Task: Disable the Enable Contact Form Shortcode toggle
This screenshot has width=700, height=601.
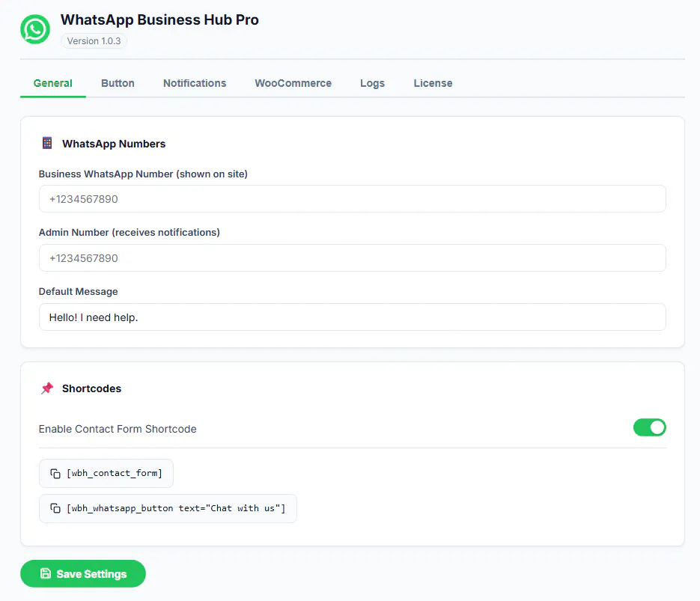Action: (x=650, y=427)
